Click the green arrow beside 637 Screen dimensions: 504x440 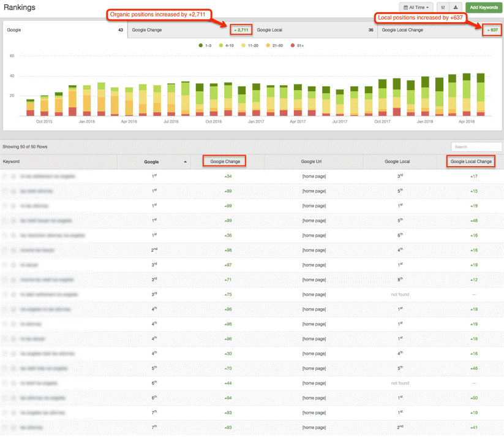[x=487, y=30]
